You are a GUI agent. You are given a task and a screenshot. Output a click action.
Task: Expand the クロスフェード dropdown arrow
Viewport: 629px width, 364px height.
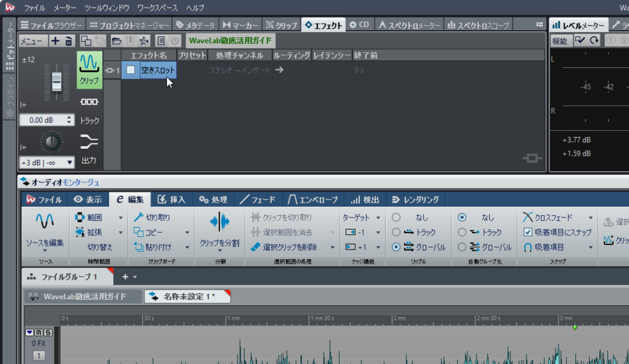click(x=591, y=218)
